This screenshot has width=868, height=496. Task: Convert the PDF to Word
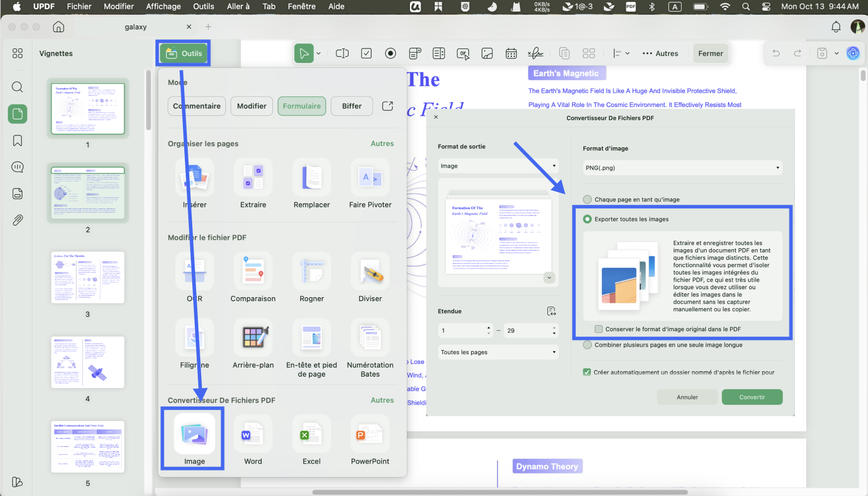coord(253,441)
